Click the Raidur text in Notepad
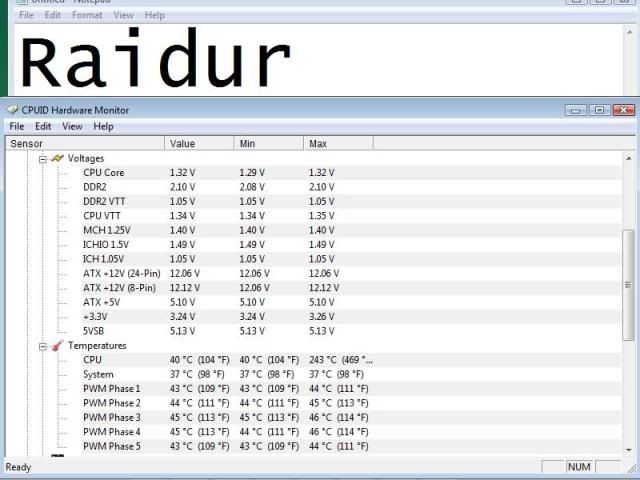This screenshot has height=480, width=640. (x=155, y=59)
